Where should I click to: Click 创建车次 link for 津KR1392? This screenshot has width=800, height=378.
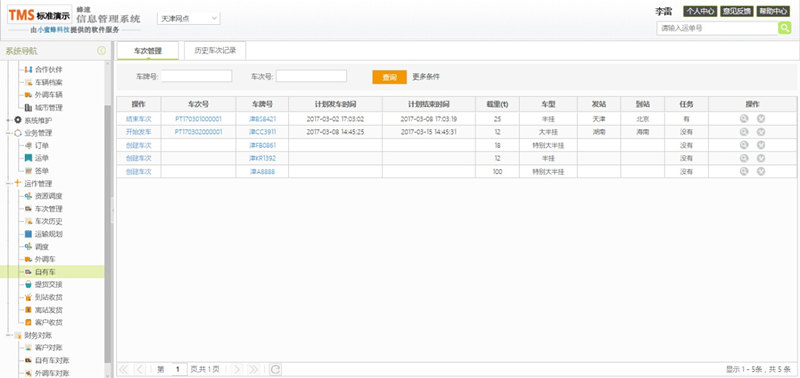coord(138,158)
